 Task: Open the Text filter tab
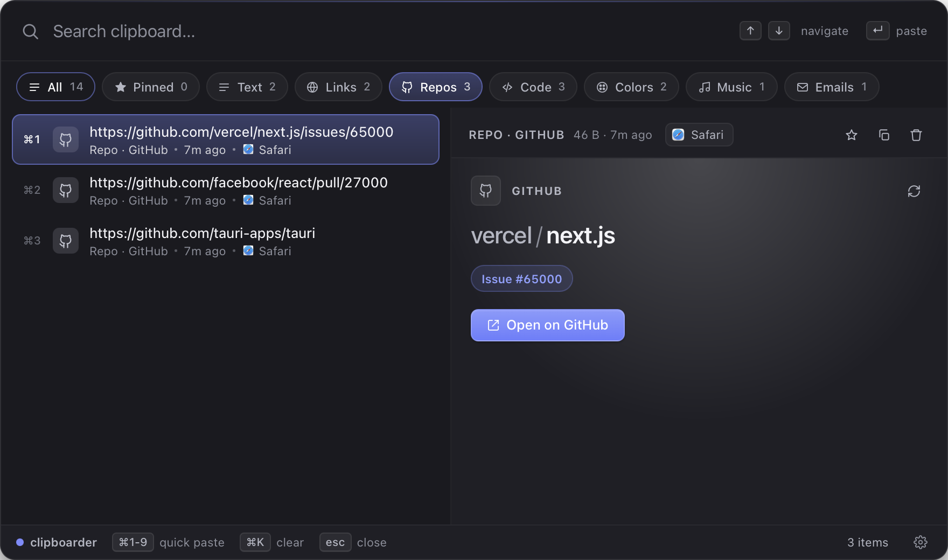click(247, 87)
